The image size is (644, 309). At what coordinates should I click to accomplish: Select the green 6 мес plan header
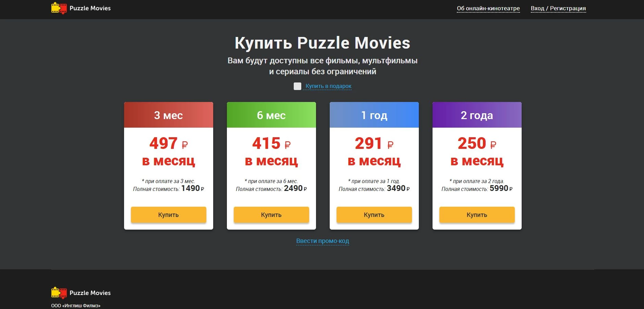click(271, 115)
